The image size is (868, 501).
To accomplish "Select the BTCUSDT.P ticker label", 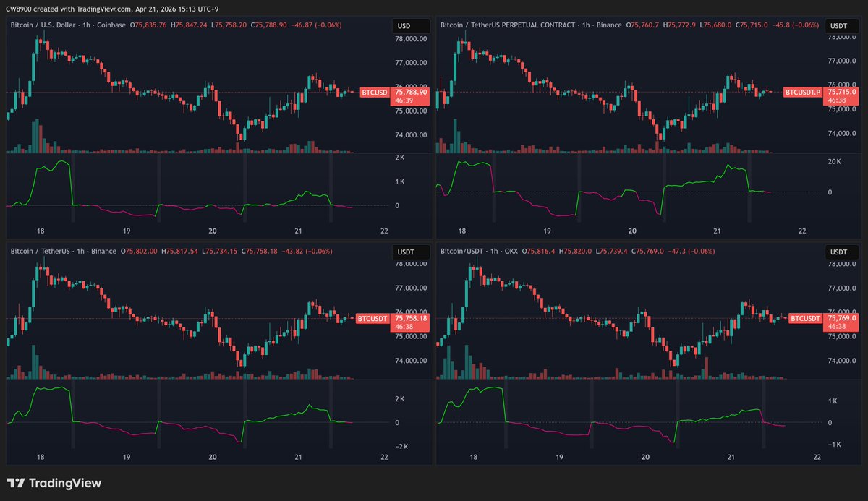I will pyautogui.click(x=803, y=92).
